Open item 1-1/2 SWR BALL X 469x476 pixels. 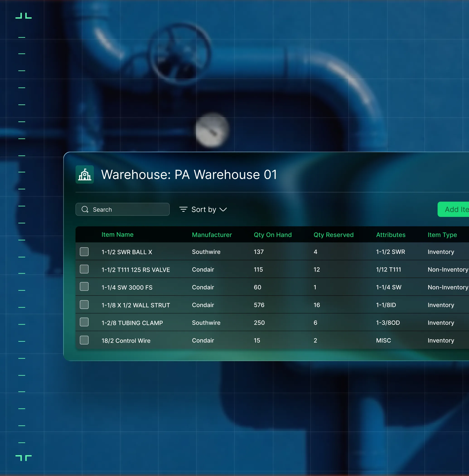[x=127, y=252]
